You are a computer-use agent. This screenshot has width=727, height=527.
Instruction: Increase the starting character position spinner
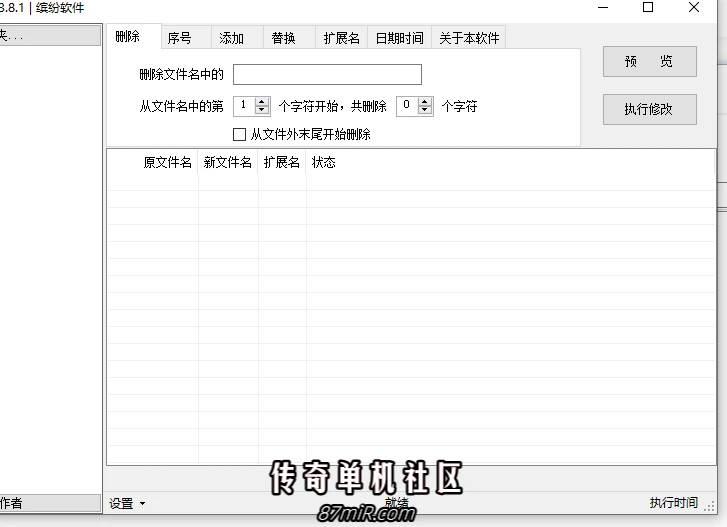262,102
